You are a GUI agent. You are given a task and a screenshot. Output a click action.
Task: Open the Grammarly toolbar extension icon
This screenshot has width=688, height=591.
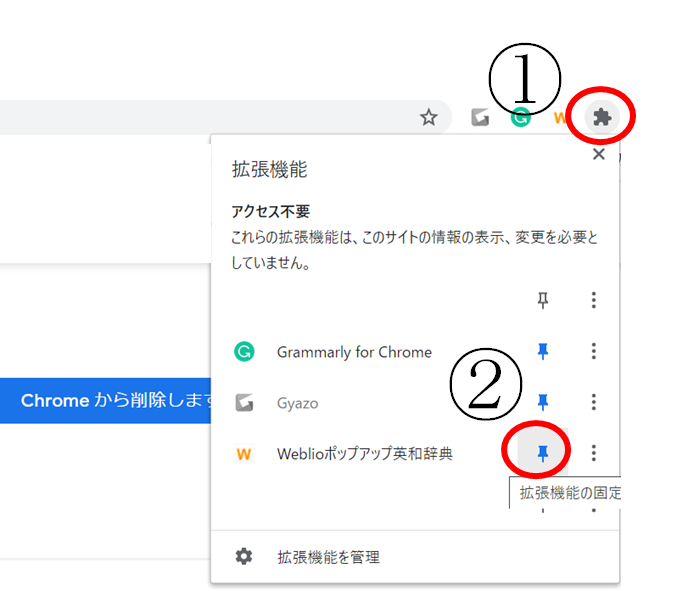click(520, 117)
